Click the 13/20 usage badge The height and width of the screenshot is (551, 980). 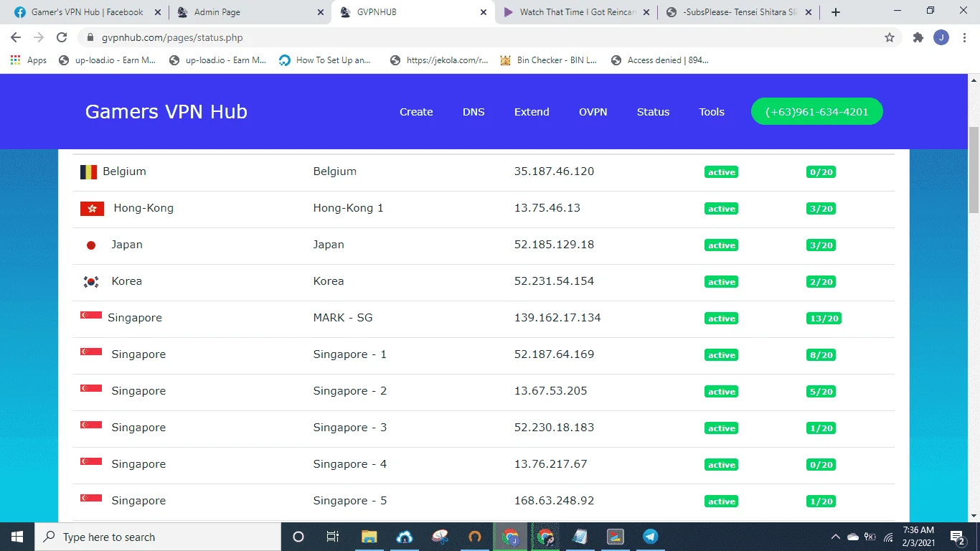coord(824,319)
